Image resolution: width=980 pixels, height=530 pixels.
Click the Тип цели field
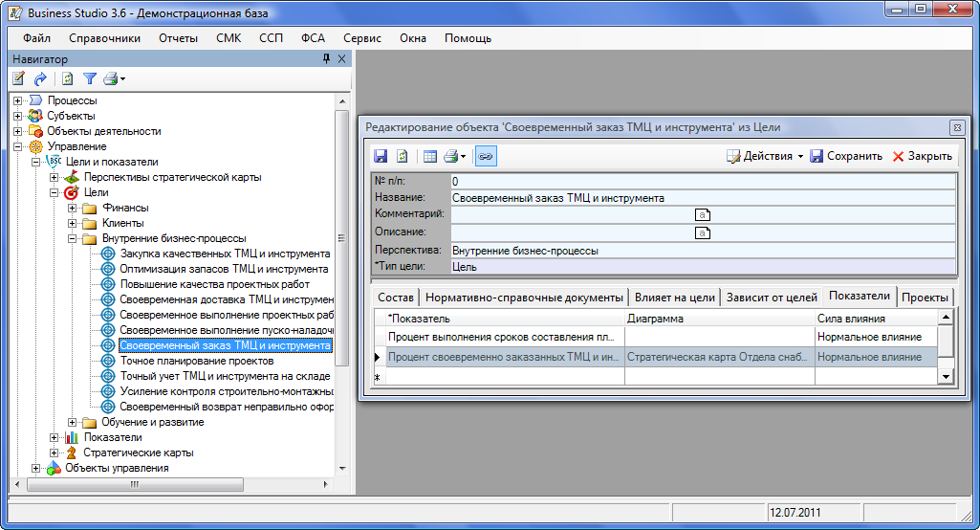703,267
